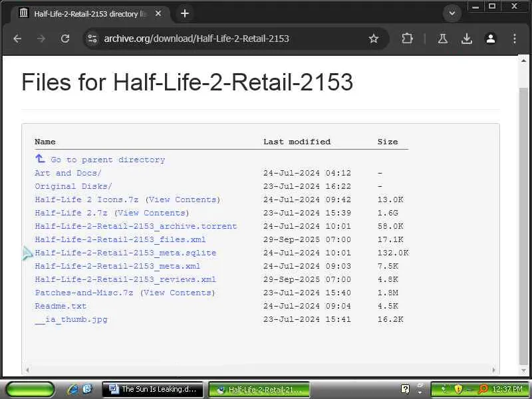Open the Art and Docs folder
The image size is (532, 399).
pos(68,173)
